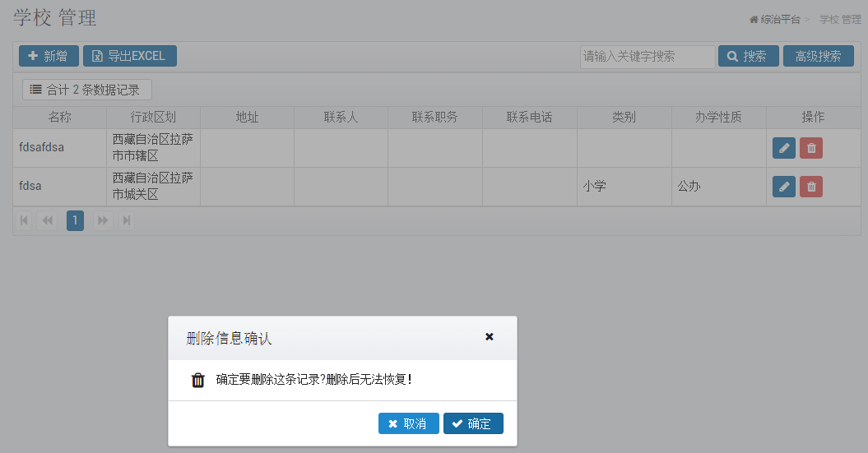Edit the fdsafdsa row with pencil icon
This screenshot has width=868, height=453.
point(784,148)
